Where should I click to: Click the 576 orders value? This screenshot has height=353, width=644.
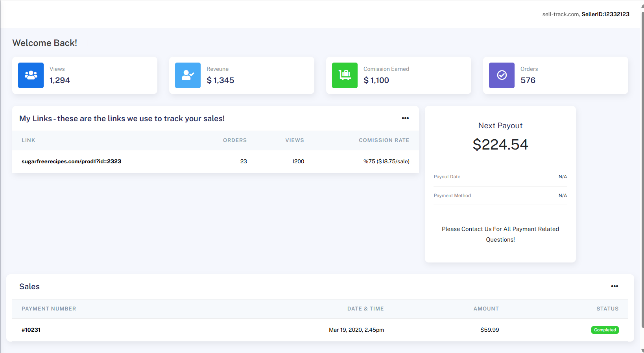[x=528, y=80]
